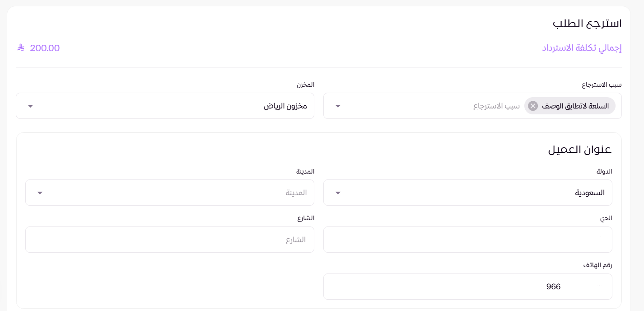644x311 pixels.
Task: Click inside the الشارع input field
Action: pyautogui.click(x=169, y=240)
